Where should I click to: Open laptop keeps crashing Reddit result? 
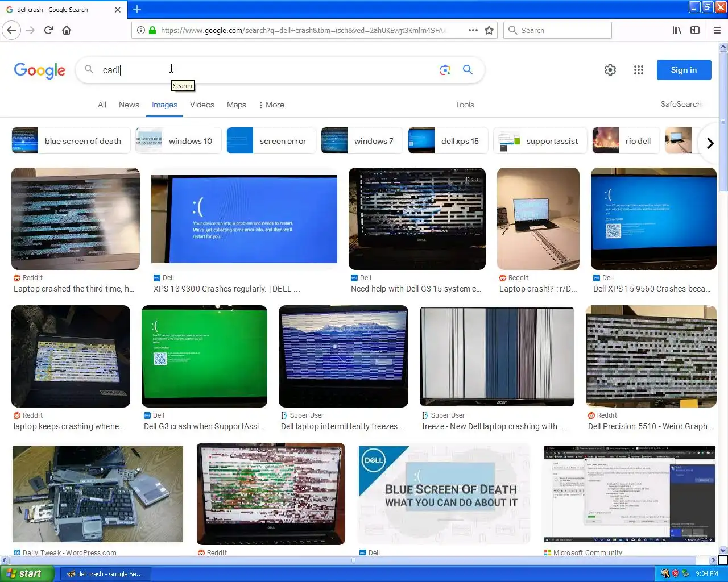[x=69, y=426]
